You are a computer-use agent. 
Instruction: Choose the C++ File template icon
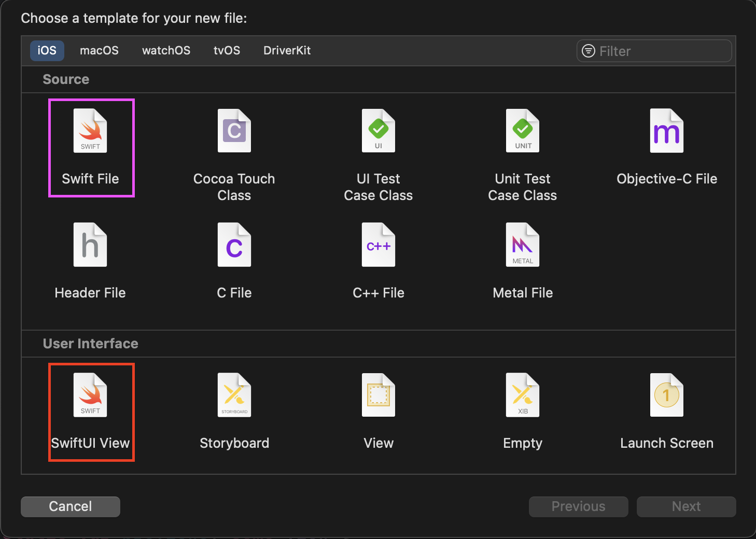click(379, 245)
